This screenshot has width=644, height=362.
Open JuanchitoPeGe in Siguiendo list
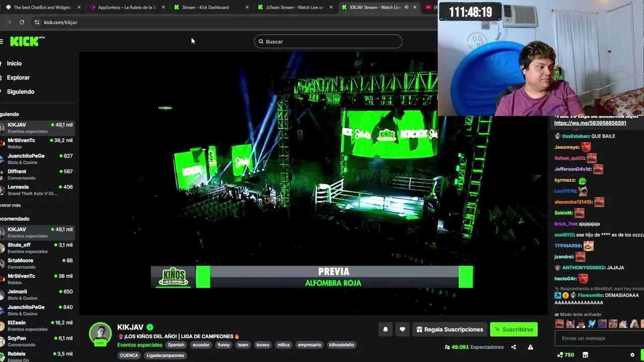coord(38,159)
